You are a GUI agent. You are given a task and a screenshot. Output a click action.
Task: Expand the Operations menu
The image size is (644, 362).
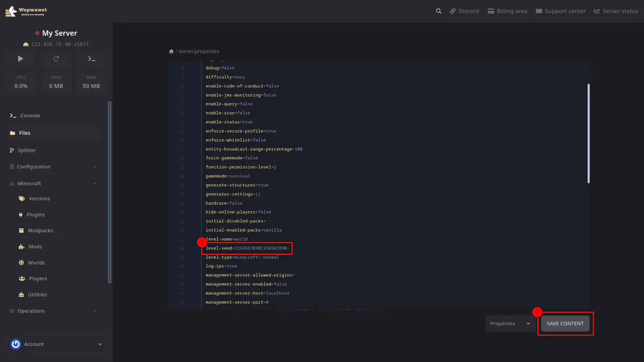[53, 311]
